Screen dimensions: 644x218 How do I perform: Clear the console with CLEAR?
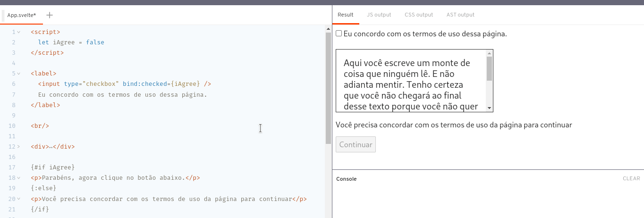[631, 178]
